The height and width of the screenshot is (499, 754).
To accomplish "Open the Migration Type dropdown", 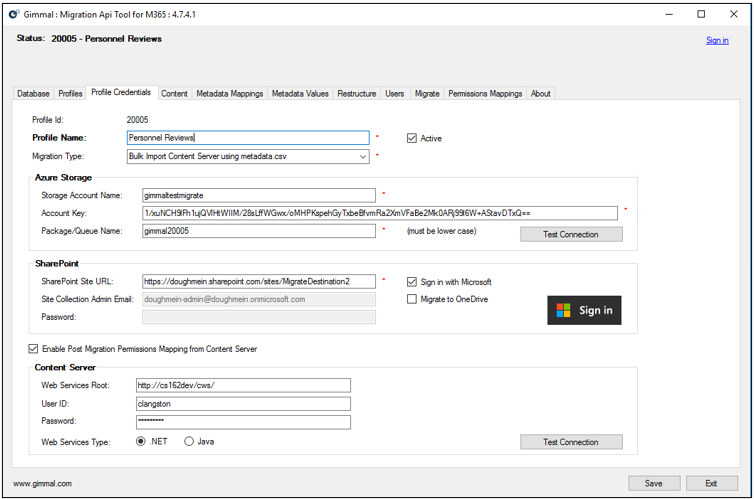I will (362, 157).
